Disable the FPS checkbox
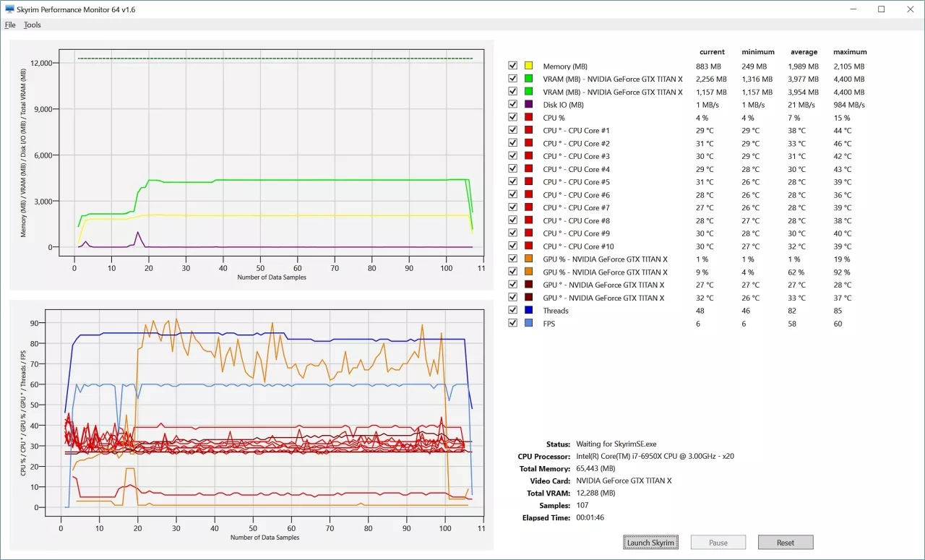 coord(513,324)
